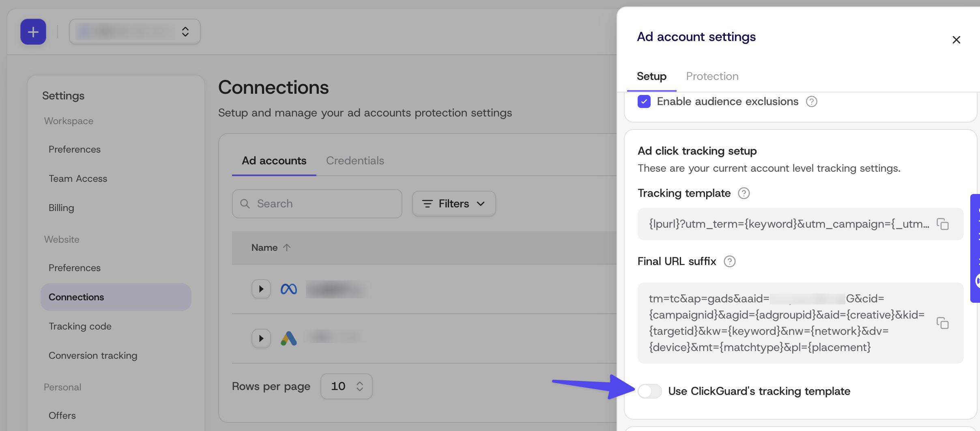
Task: Open Tracking code settings
Action: 80,326
